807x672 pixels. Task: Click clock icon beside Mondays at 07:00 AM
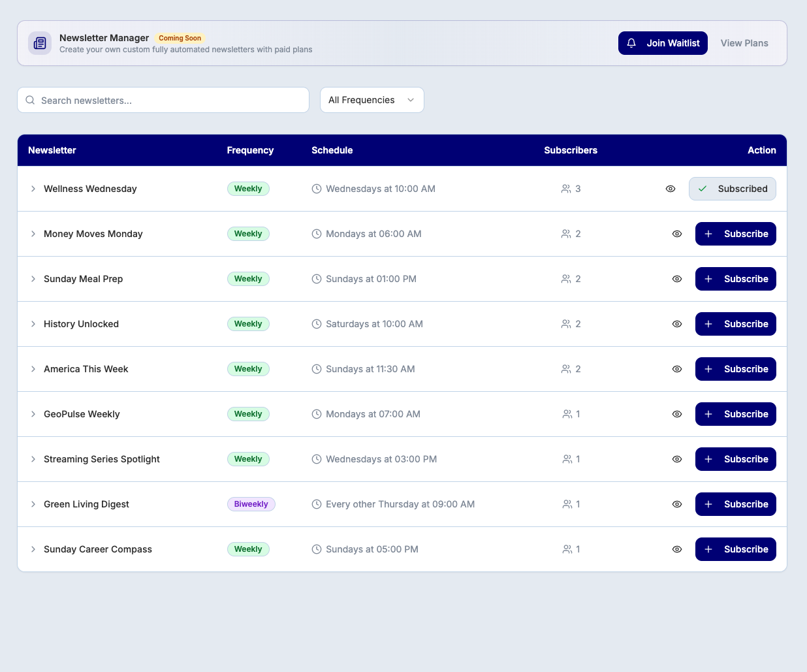(317, 414)
